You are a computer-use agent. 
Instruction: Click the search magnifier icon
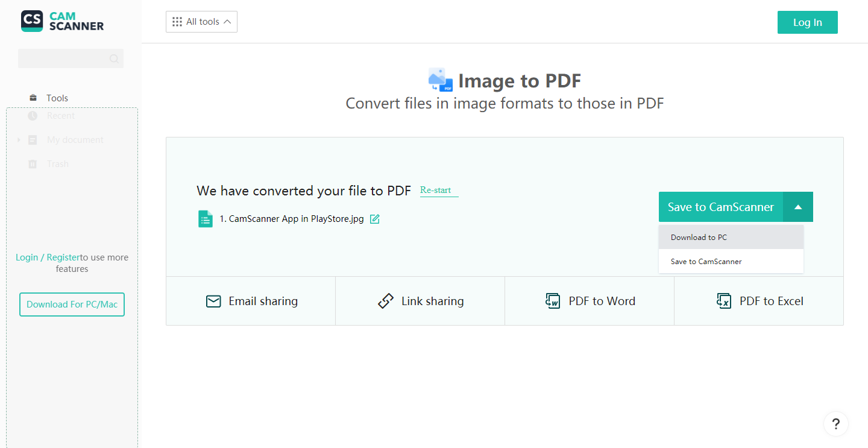[114, 58]
